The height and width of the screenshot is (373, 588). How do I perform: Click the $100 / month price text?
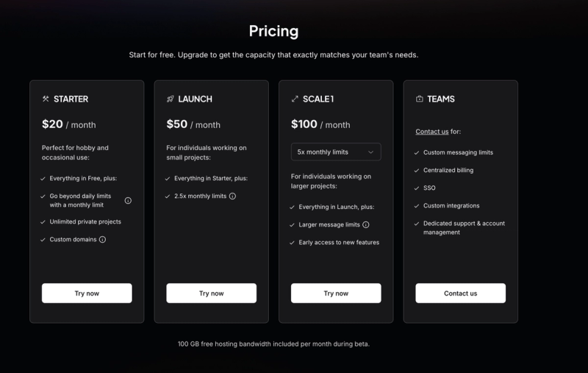(x=320, y=124)
